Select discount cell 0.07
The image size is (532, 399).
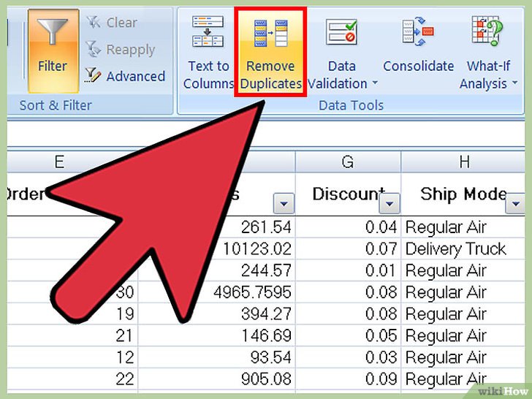348,248
